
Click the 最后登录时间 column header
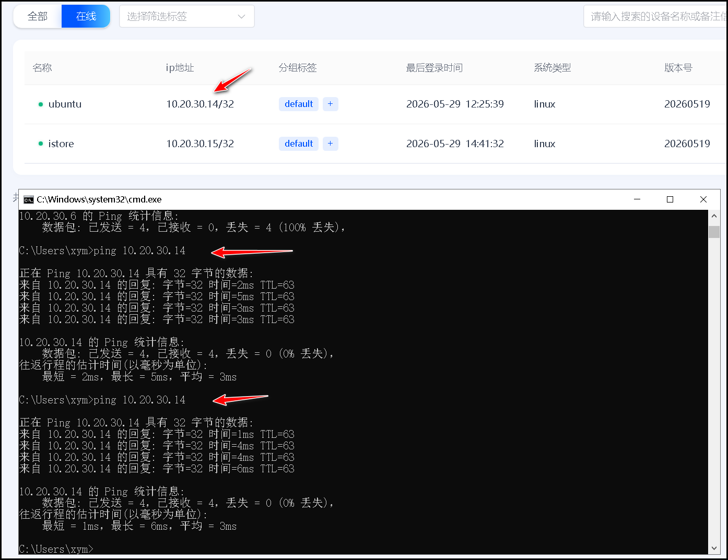(x=435, y=68)
